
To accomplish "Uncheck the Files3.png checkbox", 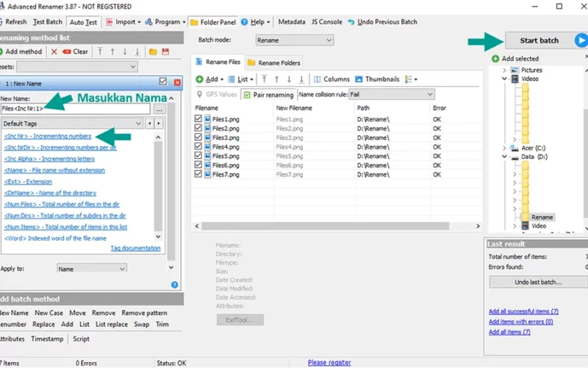I will 198,137.
